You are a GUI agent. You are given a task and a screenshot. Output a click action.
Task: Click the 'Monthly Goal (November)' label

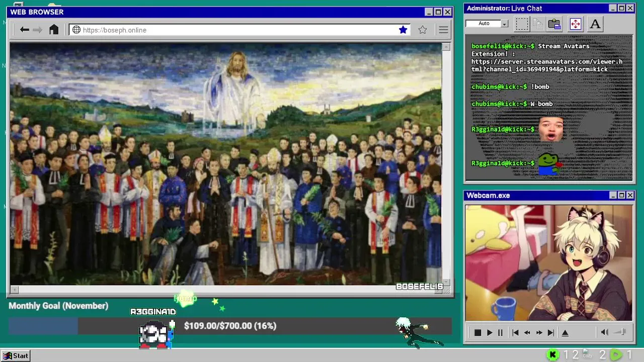click(x=58, y=306)
